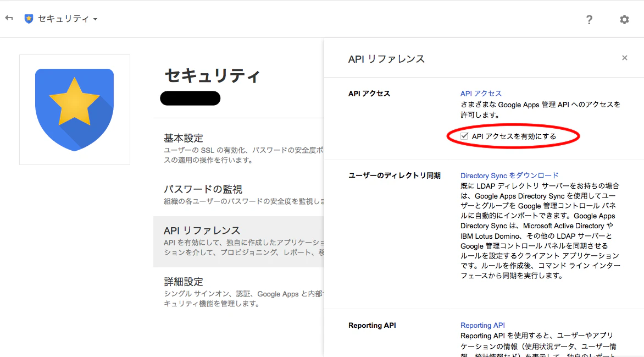The height and width of the screenshot is (357, 644).
Task: Open the settings gear icon
Action: click(624, 19)
